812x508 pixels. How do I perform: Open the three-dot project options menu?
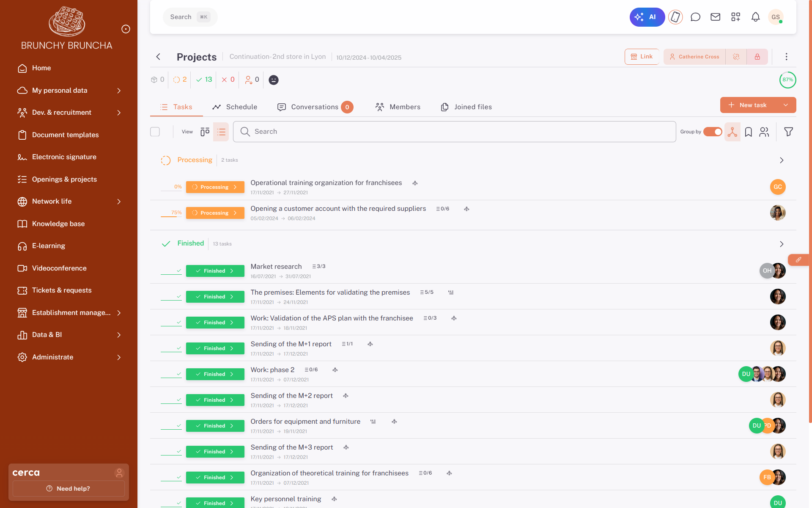(786, 57)
